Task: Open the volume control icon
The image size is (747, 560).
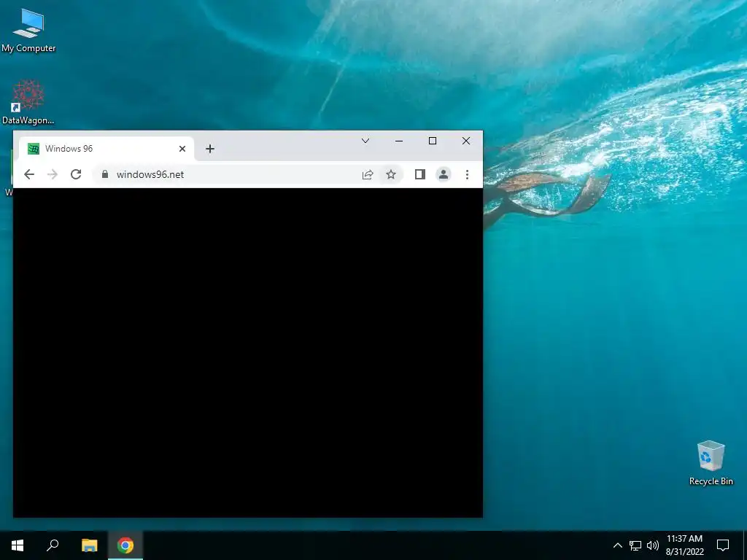Action: click(653, 545)
